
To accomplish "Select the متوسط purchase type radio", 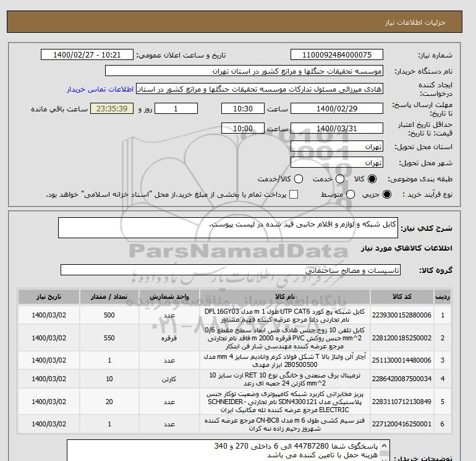I will [351, 194].
